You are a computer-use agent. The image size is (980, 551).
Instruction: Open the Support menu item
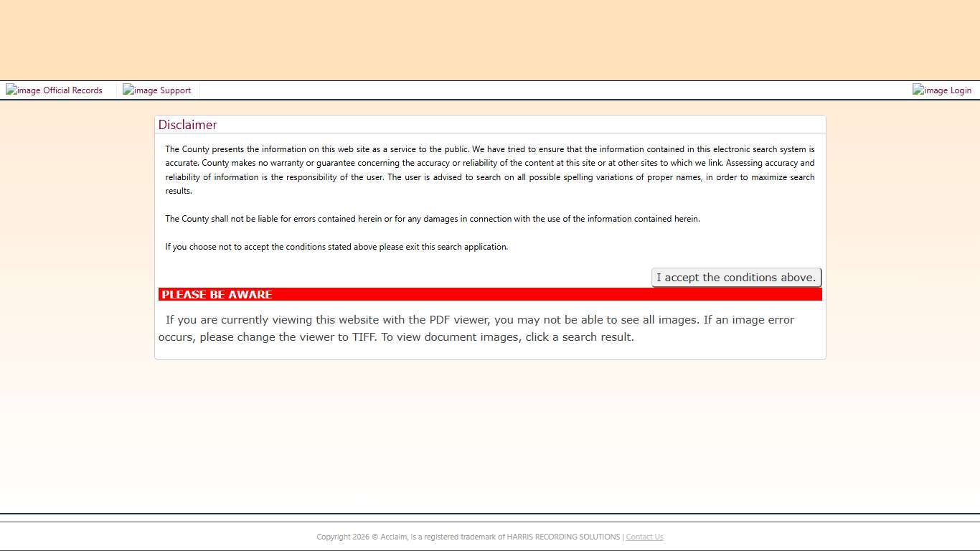175,90
